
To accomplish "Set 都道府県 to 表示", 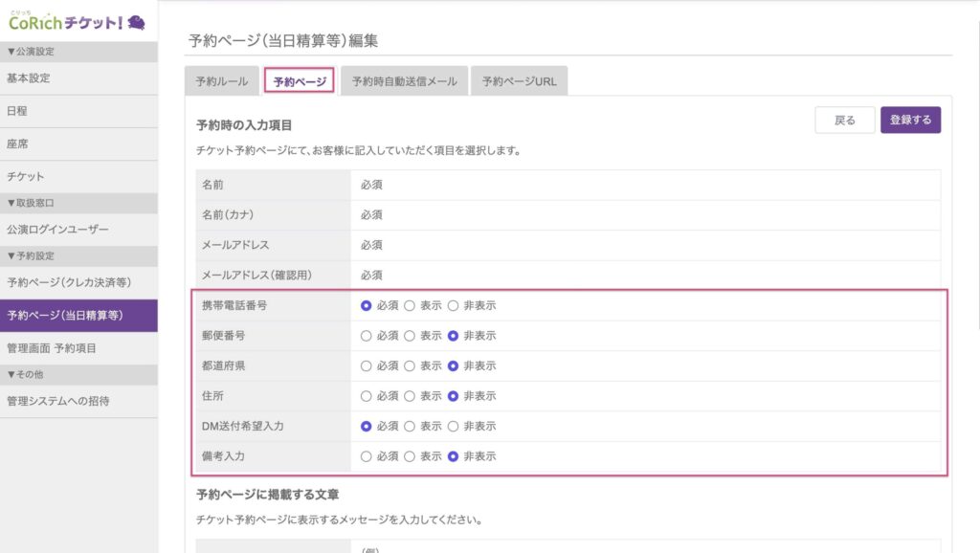I will click(410, 365).
